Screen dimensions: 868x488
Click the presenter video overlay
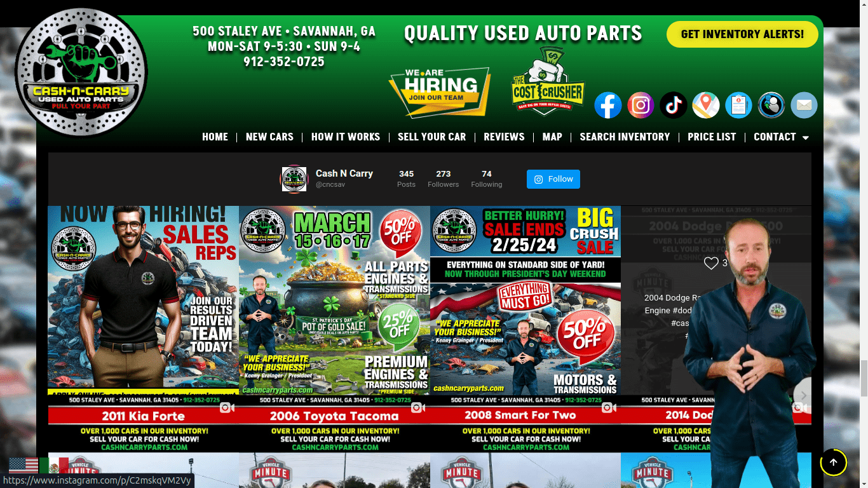tap(750, 353)
